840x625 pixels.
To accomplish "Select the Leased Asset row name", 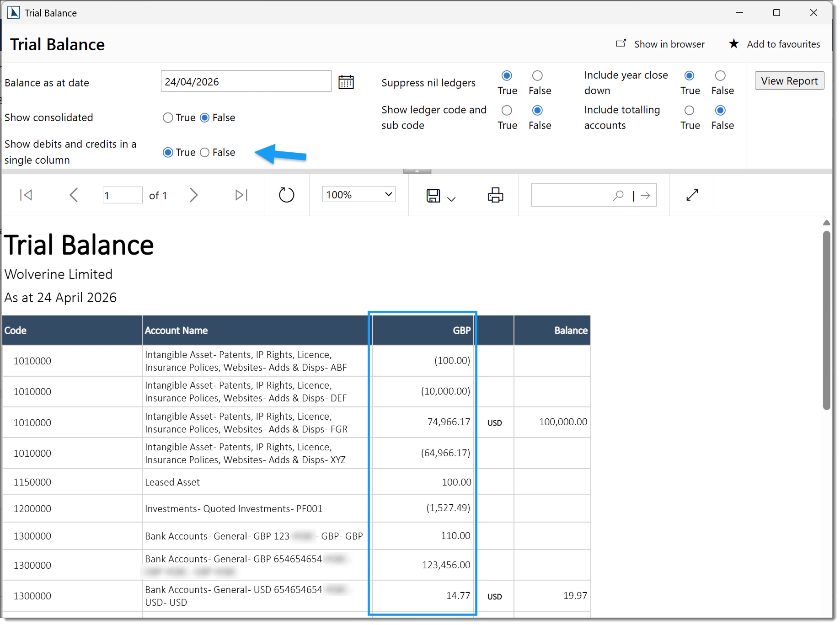I will (172, 482).
